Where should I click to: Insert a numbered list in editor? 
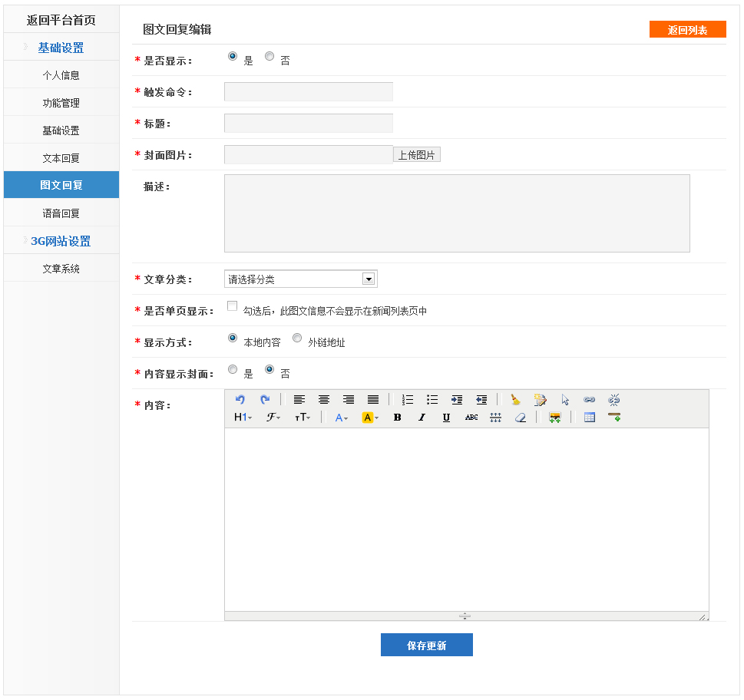coord(408,400)
